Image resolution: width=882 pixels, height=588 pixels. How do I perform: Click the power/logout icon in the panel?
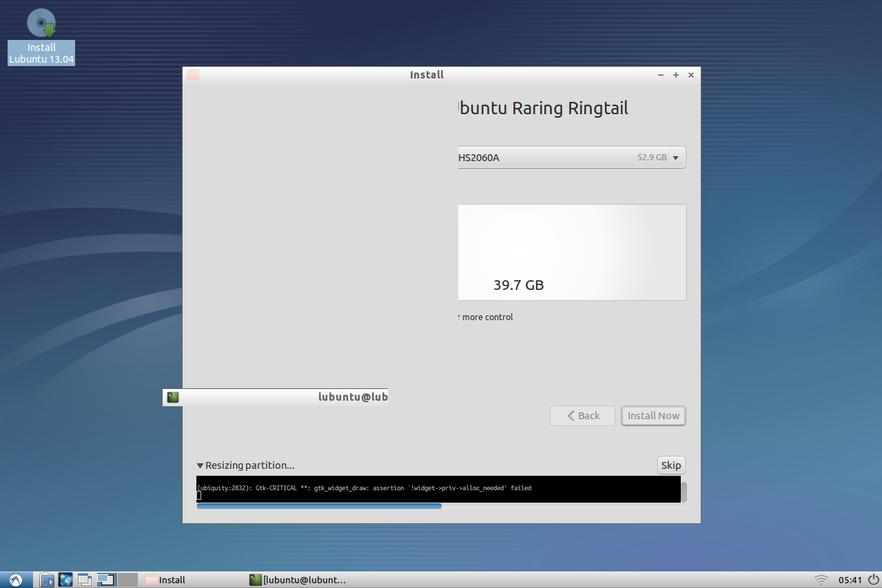(873, 580)
